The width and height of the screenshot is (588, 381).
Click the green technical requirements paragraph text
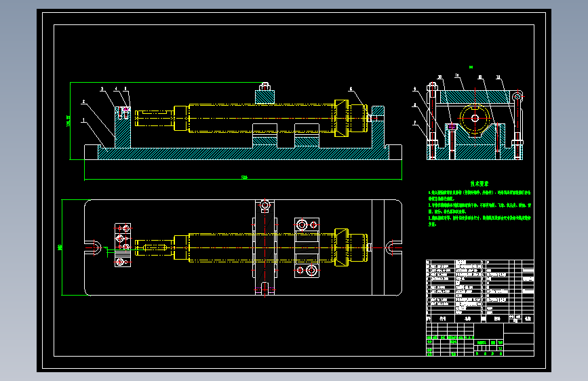coord(479,208)
